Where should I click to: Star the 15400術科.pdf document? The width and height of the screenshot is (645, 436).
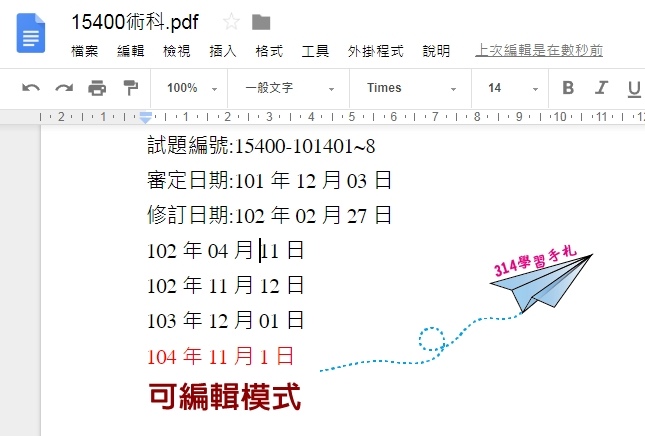[231, 21]
